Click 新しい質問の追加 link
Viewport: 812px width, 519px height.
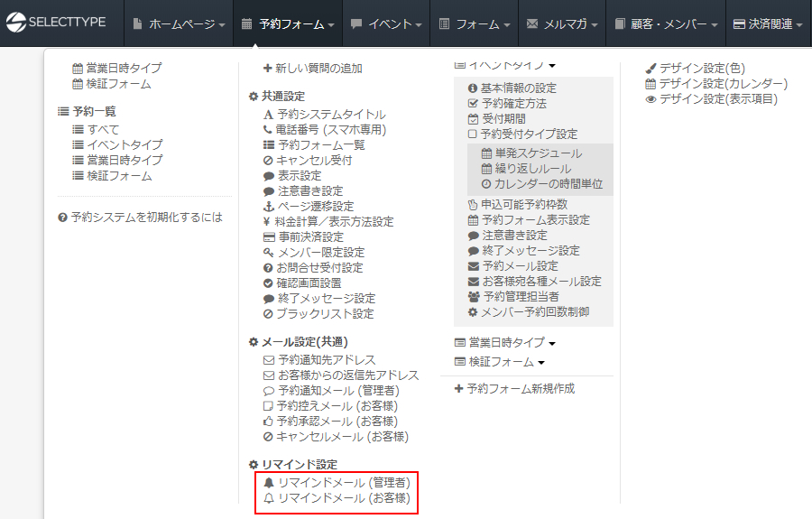pos(312,69)
